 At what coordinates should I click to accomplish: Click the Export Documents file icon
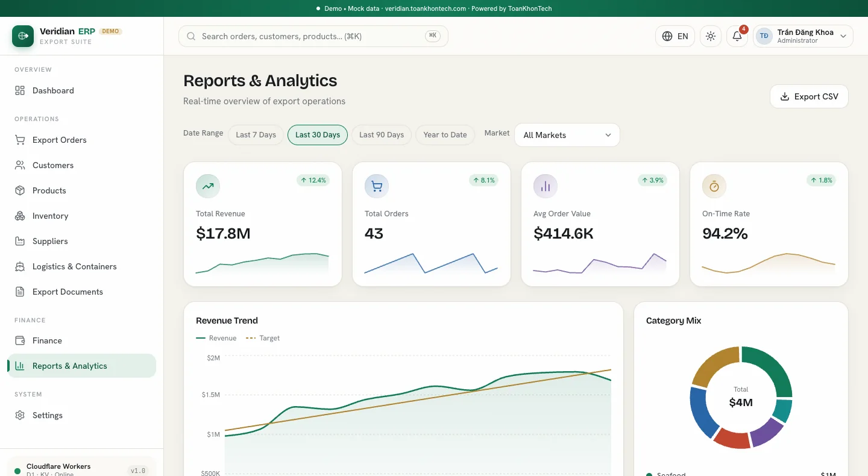(20, 292)
